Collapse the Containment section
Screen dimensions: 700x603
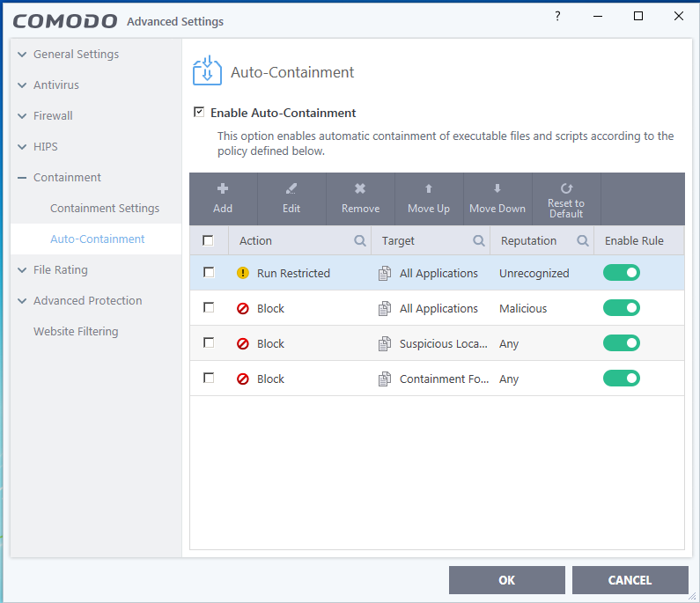pyautogui.click(x=22, y=178)
